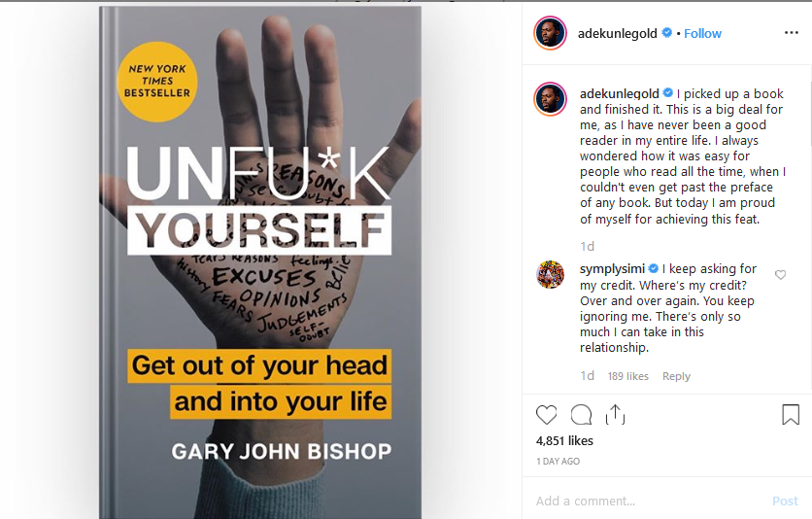Like the post with heart icon
Image resolution: width=812 pixels, height=519 pixels.
(546, 415)
